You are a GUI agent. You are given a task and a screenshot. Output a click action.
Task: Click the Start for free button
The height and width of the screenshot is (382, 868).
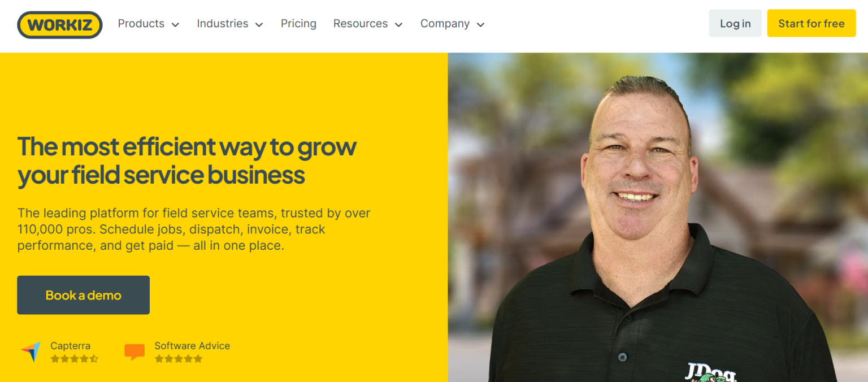[x=811, y=23]
